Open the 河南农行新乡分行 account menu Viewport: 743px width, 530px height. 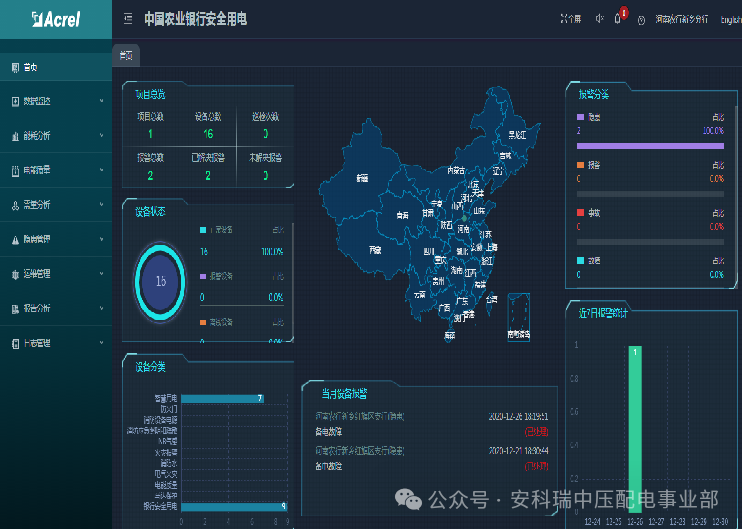click(x=681, y=19)
